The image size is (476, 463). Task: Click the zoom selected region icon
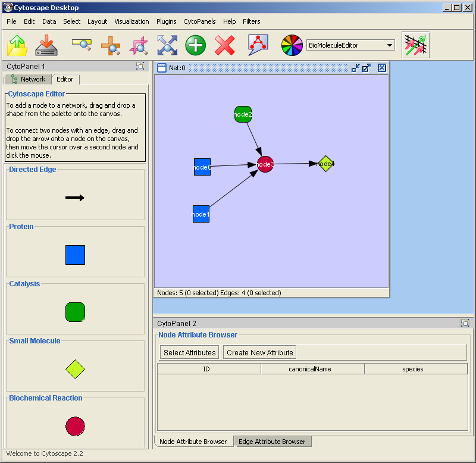(x=139, y=45)
